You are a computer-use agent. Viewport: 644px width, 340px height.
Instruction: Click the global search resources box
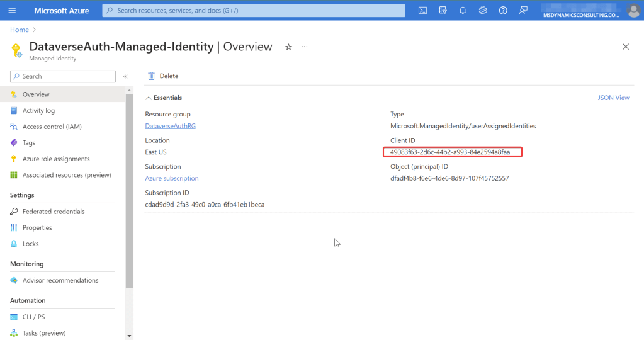[x=254, y=11]
